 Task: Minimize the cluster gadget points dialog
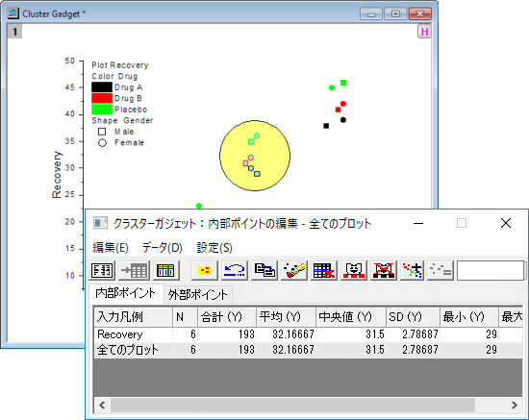418,223
